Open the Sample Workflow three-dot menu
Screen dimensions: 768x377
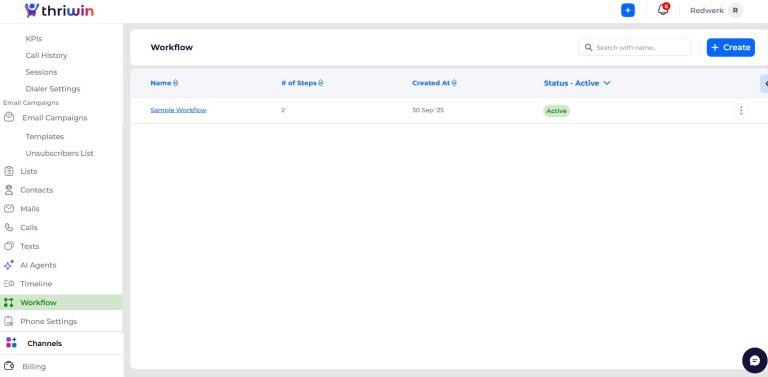pyautogui.click(x=741, y=111)
